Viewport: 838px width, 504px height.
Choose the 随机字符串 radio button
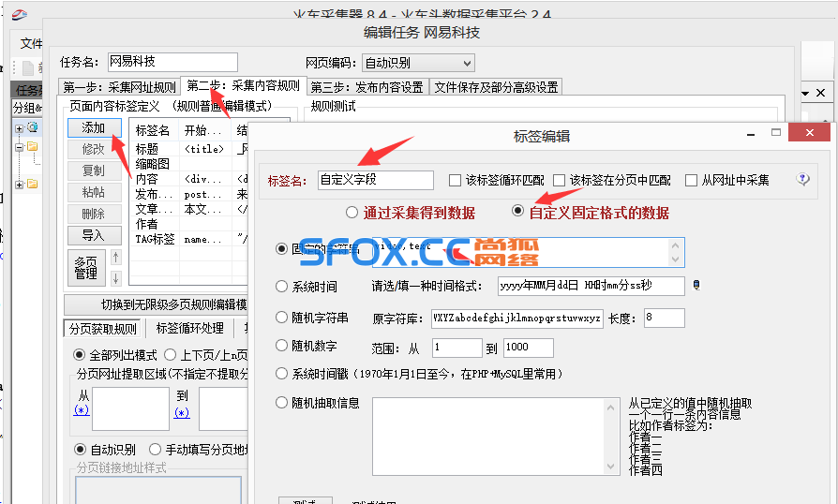coord(281,318)
